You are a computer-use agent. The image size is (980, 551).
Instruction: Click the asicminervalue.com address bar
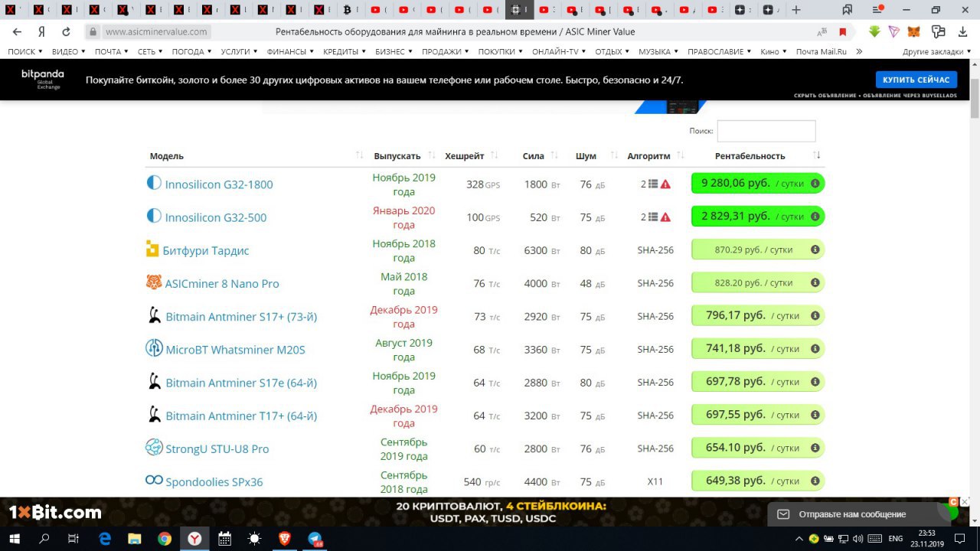pyautogui.click(x=156, y=32)
